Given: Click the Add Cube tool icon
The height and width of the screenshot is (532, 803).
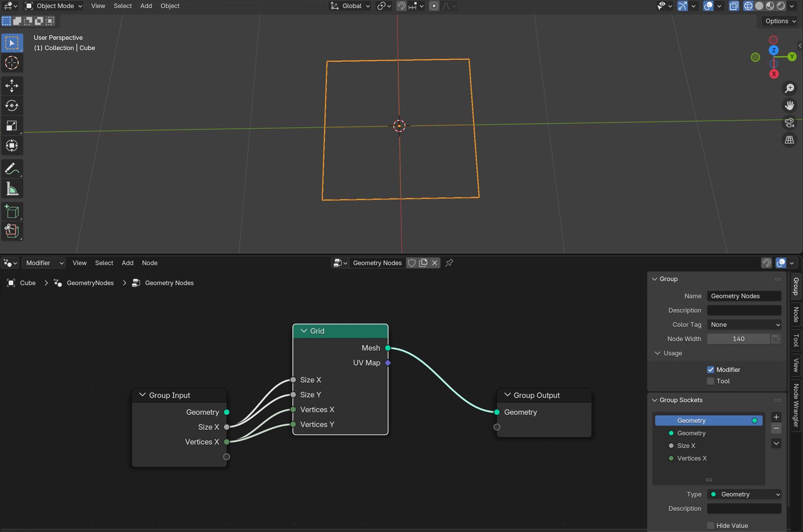Looking at the screenshot, I should pyautogui.click(x=12, y=212).
